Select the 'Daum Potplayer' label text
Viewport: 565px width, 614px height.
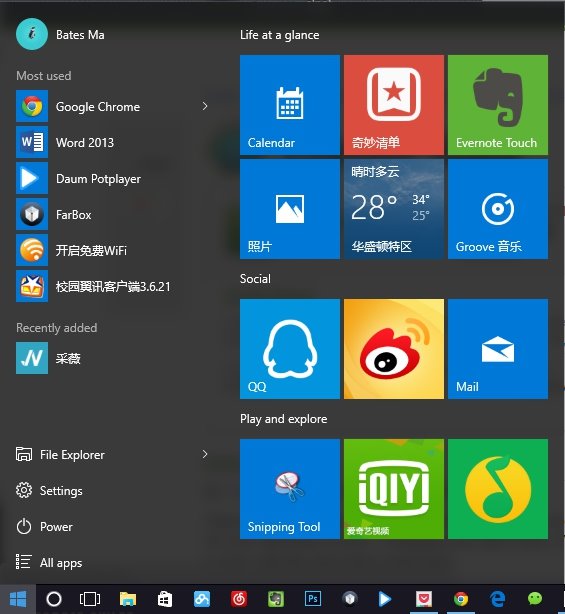pos(98,179)
